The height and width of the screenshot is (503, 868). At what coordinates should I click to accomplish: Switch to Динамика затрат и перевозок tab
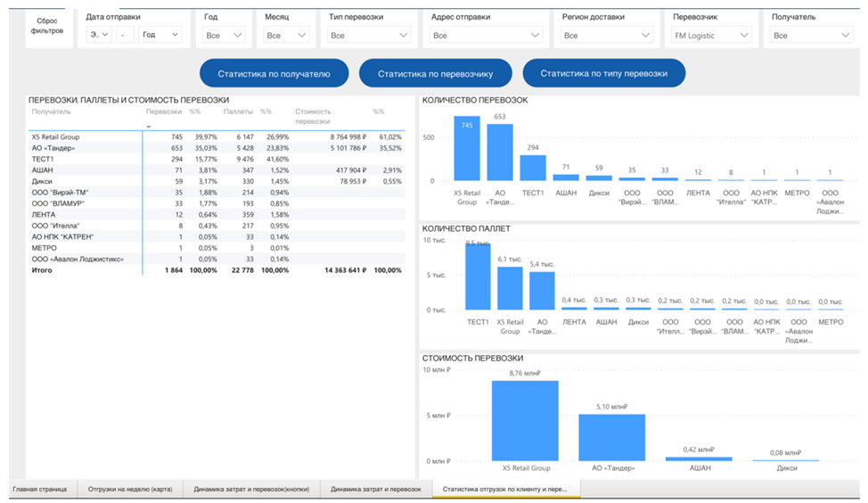click(376, 489)
